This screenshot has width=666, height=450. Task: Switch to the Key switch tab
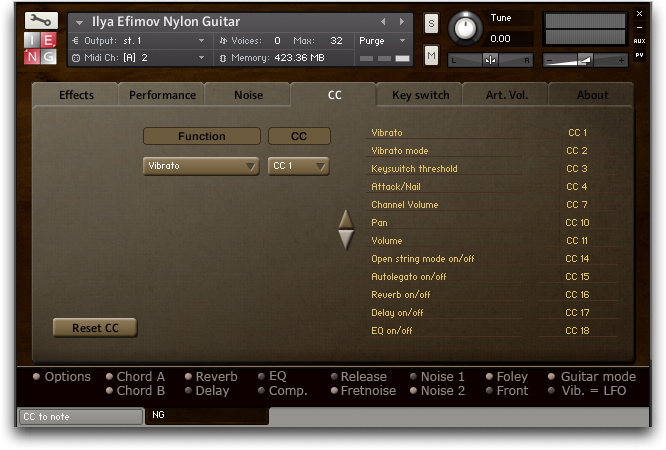click(x=420, y=95)
